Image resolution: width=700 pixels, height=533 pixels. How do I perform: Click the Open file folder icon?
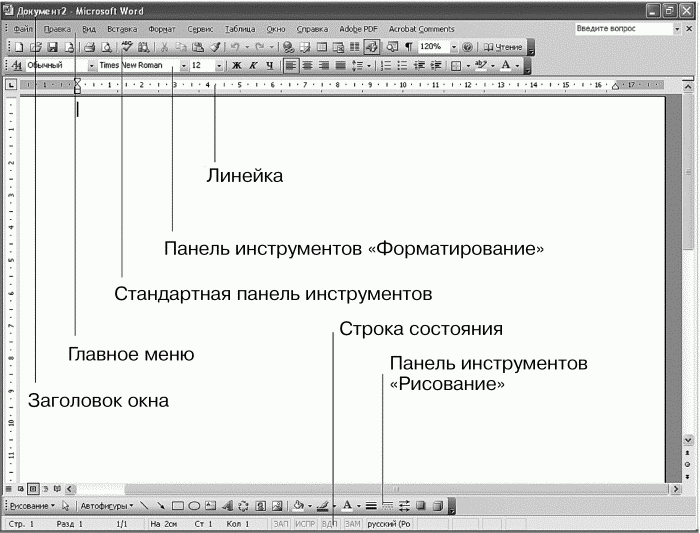pos(35,47)
